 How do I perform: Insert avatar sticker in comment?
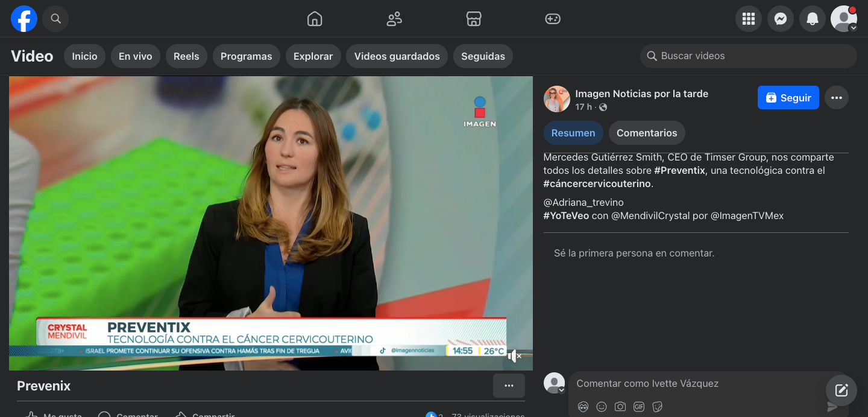(583, 407)
